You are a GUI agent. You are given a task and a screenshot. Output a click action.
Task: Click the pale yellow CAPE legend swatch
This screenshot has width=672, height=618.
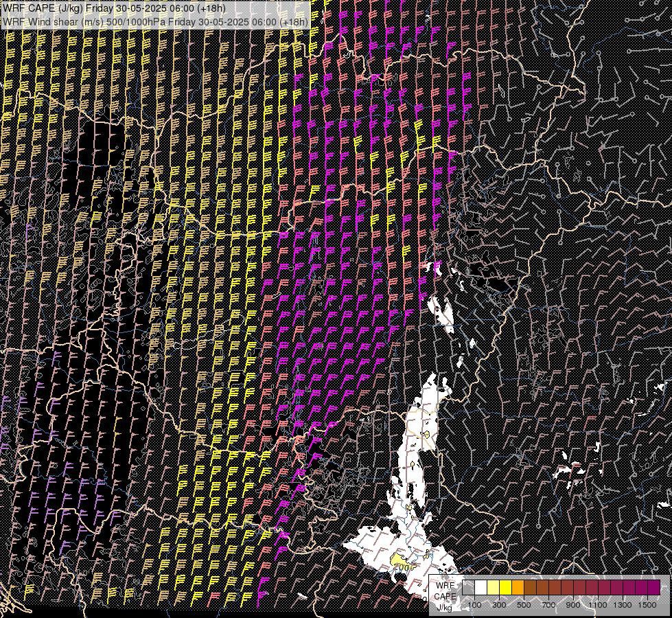click(x=494, y=587)
